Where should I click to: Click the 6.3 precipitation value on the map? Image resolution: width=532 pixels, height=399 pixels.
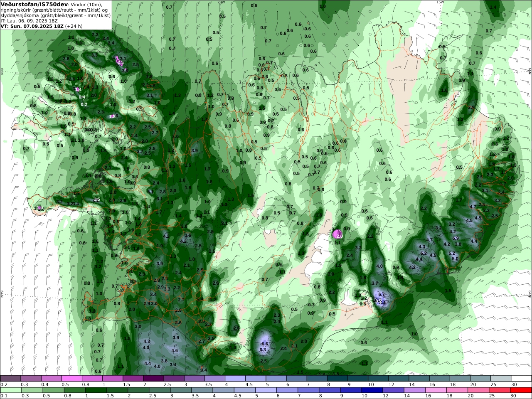[x=263, y=350]
